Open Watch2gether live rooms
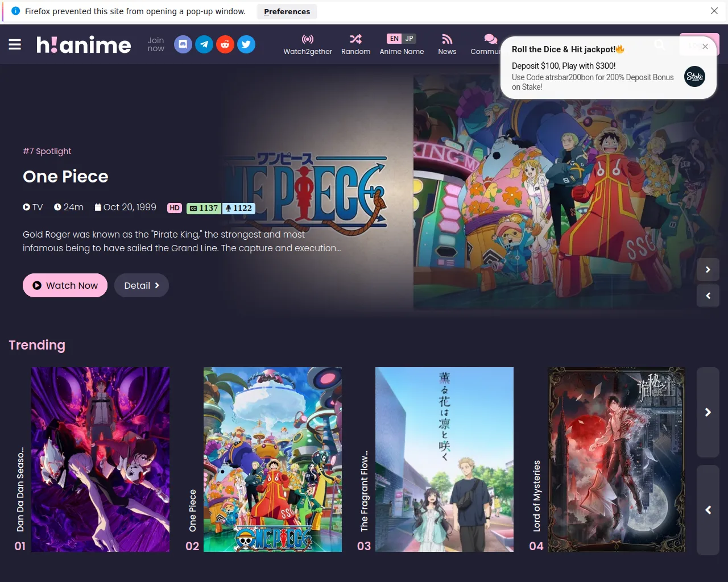 [x=308, y=44]
